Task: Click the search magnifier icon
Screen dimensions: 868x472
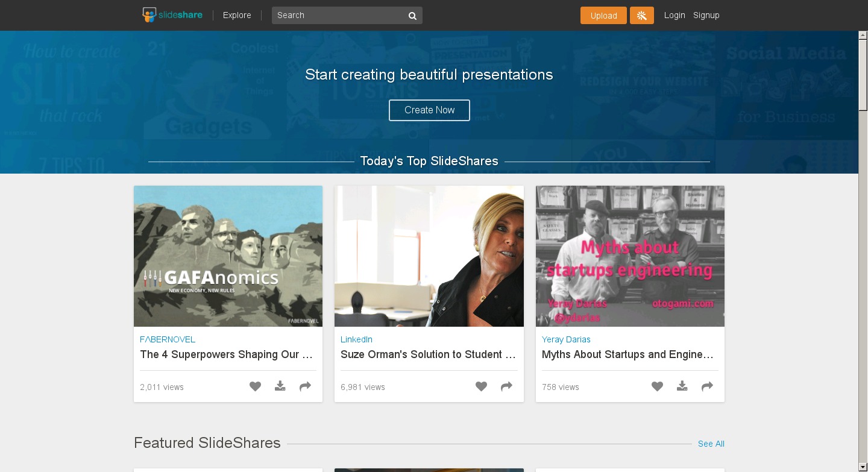Action: click(412, 16)
